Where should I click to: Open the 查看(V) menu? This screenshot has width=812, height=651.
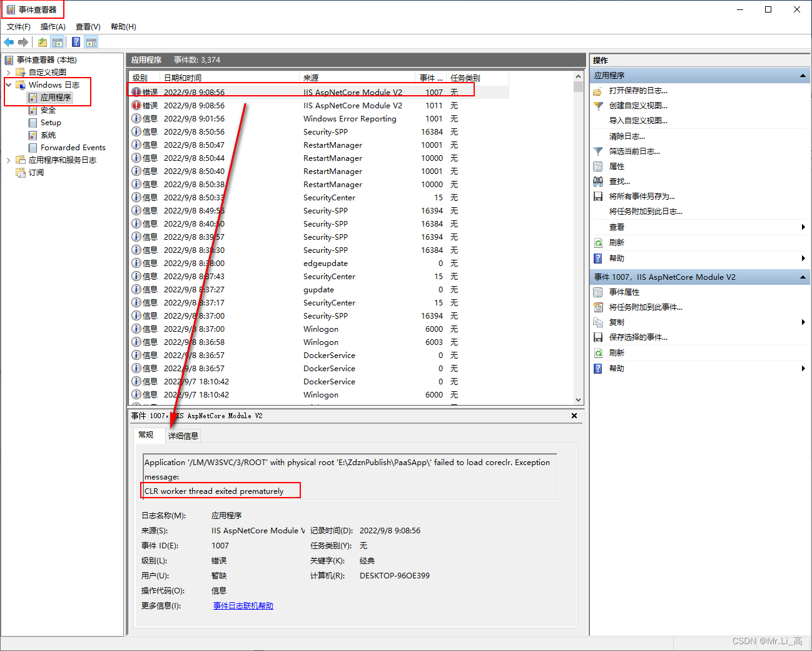88,27
